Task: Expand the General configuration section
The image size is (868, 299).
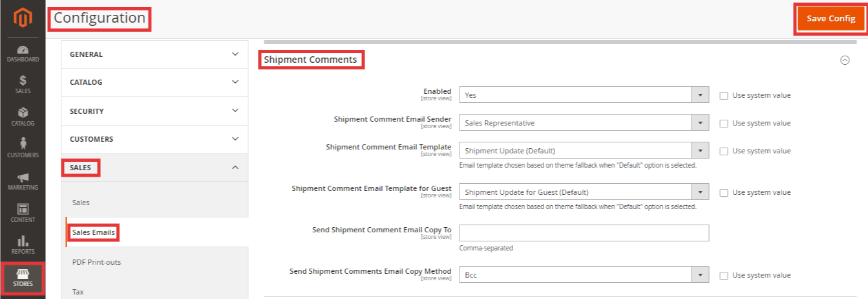Action: click(x=154, y=54)
